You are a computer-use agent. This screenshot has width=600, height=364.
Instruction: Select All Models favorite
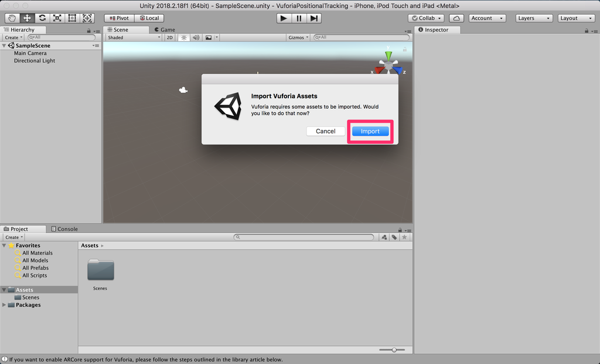point(35,260)
